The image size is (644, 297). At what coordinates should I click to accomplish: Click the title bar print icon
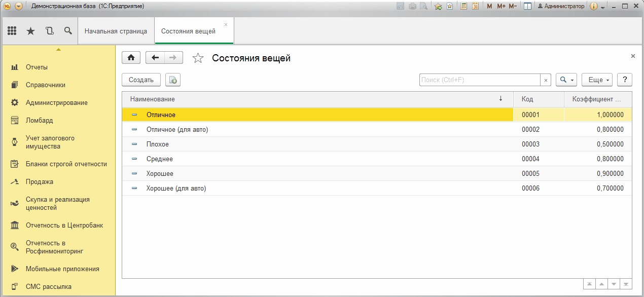(412, 7)
